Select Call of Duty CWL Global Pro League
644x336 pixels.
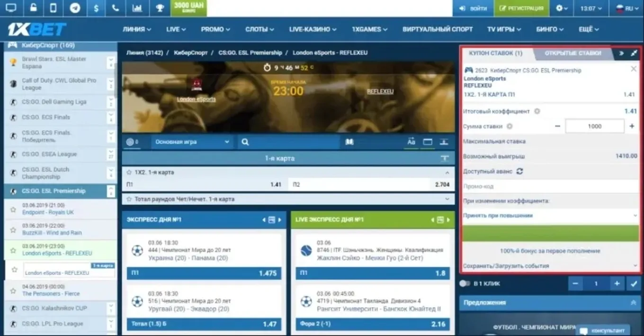click(59, 84)
